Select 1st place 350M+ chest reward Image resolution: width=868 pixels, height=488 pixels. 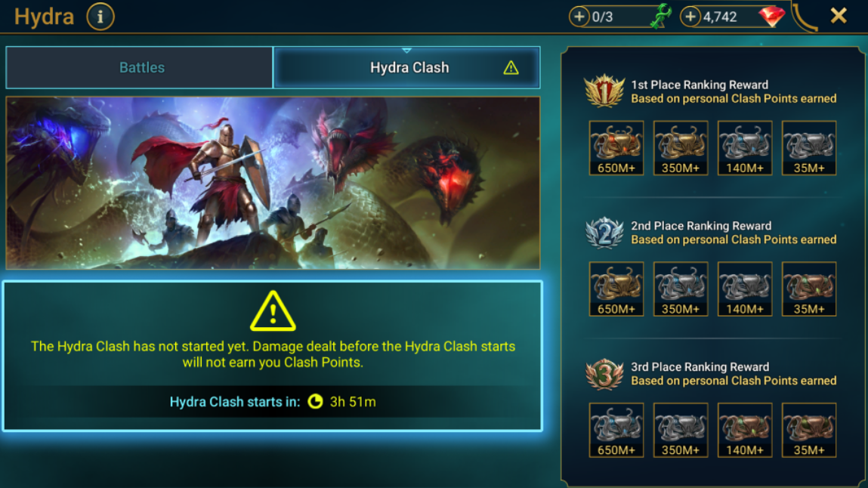point(681,148)
